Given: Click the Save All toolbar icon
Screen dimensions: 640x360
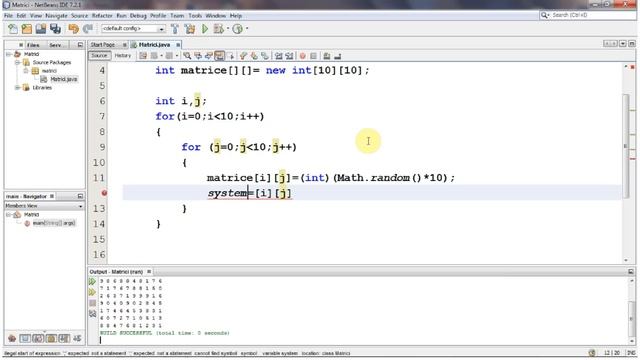Looking at the screenshot, I should tap(56, 29).
